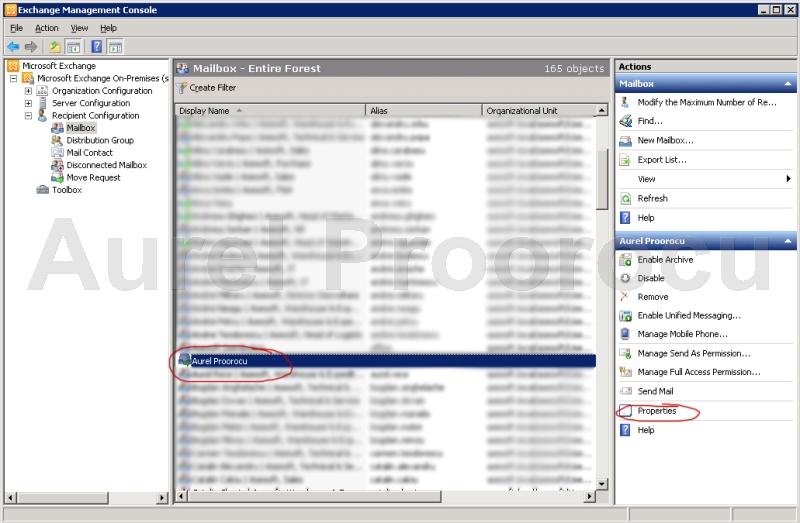Screen dimensions: 800x523
Task: Click Refresh in the Actions pane
Action: tap(652, 198)
